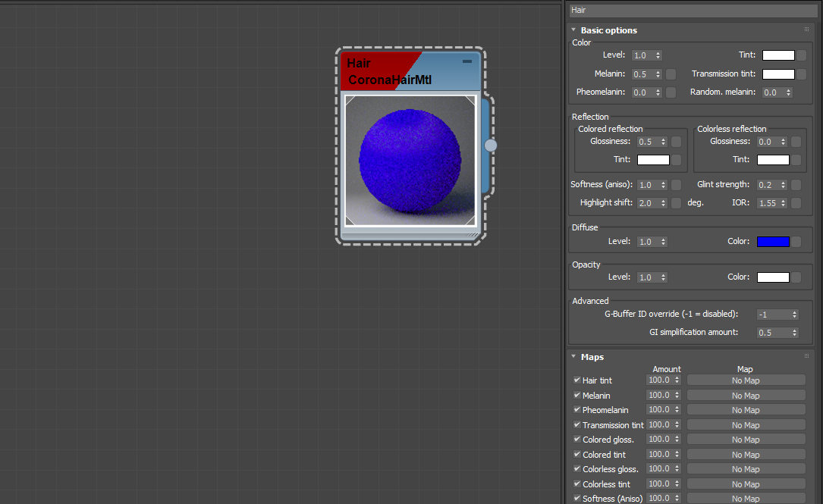Uncheck the Colorless gloss. map checkbox

coord(576,468)
